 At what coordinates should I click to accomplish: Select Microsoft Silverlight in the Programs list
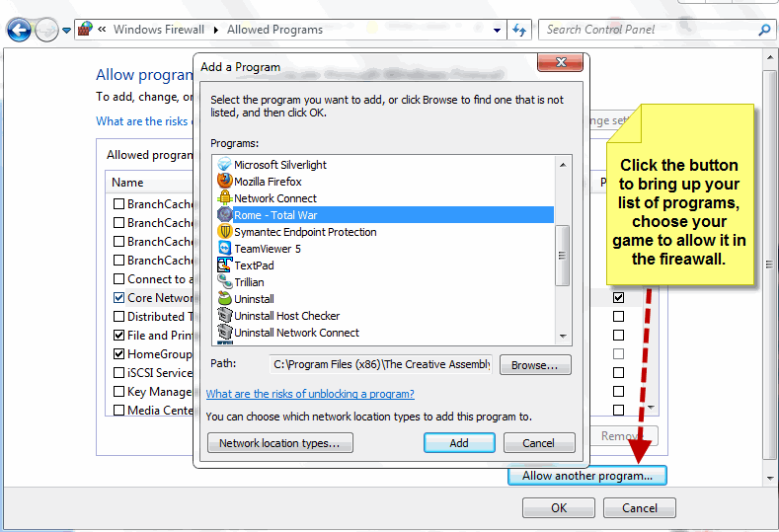384,165
